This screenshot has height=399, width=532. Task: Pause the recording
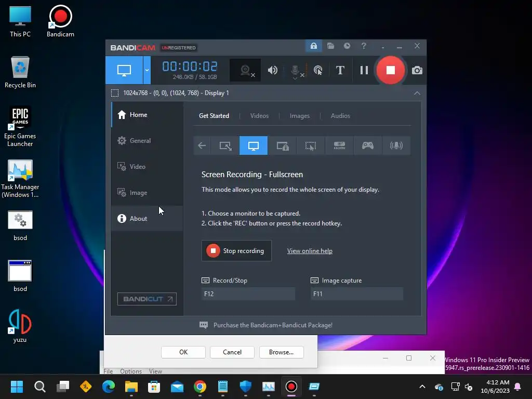[364, 70]
